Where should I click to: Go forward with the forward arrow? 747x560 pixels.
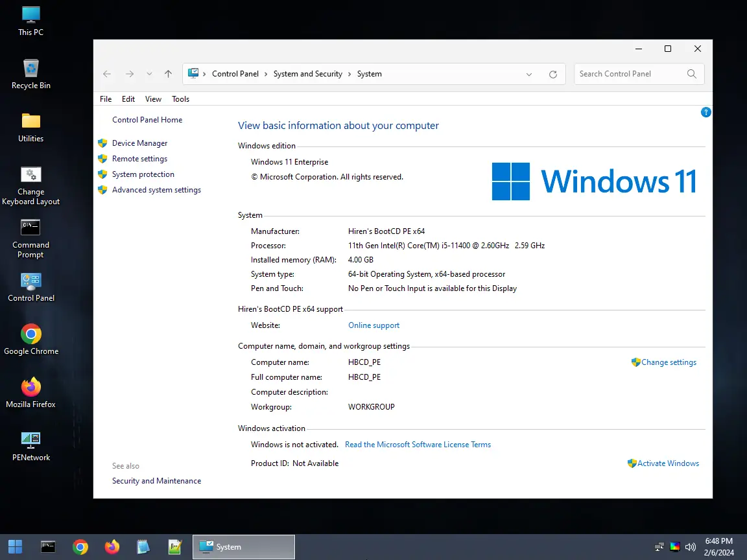pos(130,74)
